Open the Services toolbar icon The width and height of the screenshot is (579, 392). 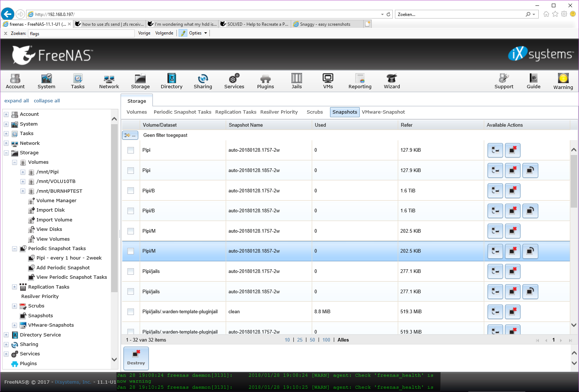(x=234, y=81)
